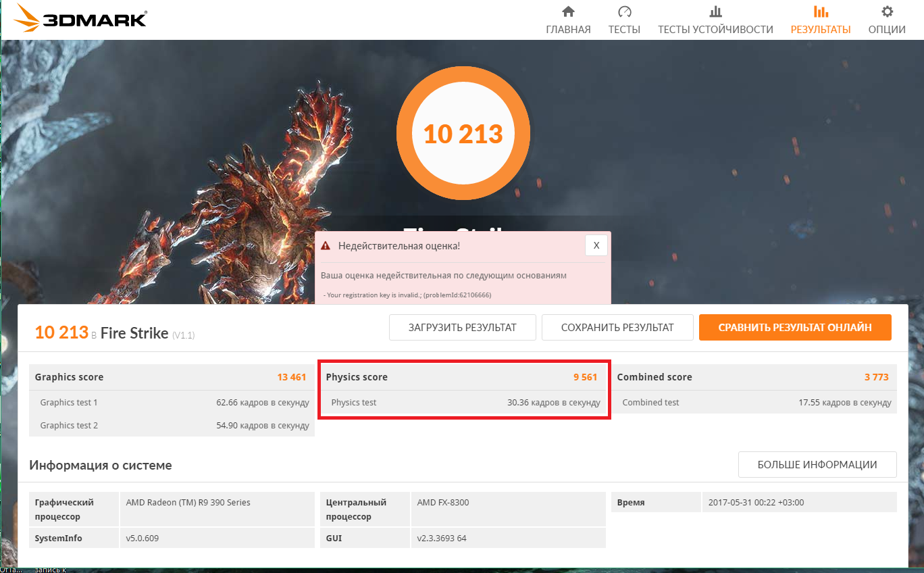Select the 'Недействительная оценка!' warning title
924x573 pixels.
coord(399,246)
